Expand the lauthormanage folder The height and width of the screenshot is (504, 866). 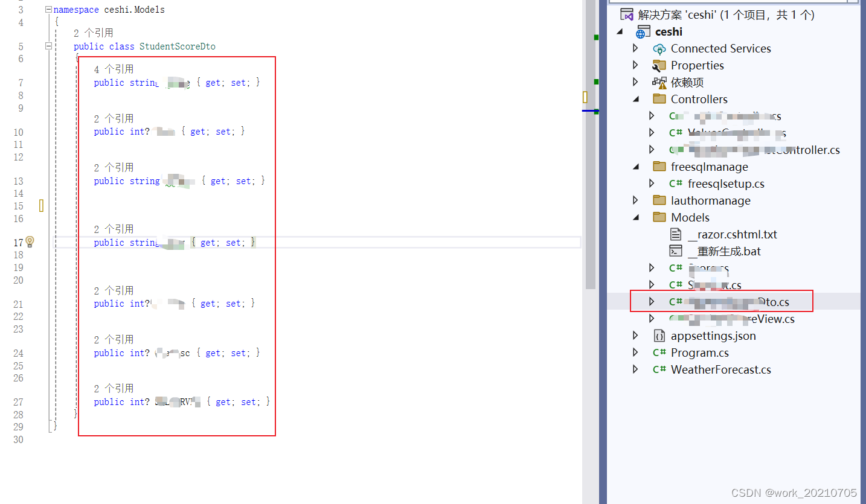click(x=635, y=200)
